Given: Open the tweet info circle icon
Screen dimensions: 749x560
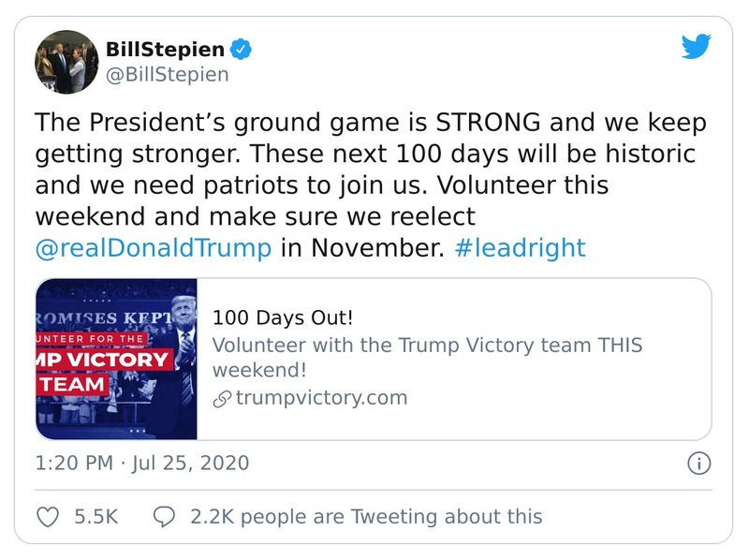Looking at the screenshot, I should 698,463.
